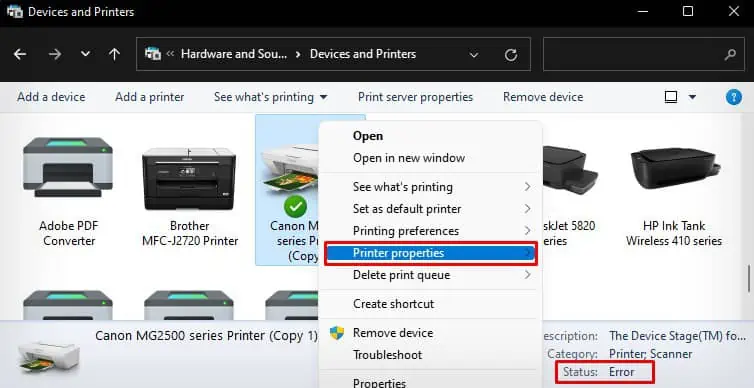754x388 pixels.
Task: Expand See what's printing submenu arrow
Action: [528, 187]
